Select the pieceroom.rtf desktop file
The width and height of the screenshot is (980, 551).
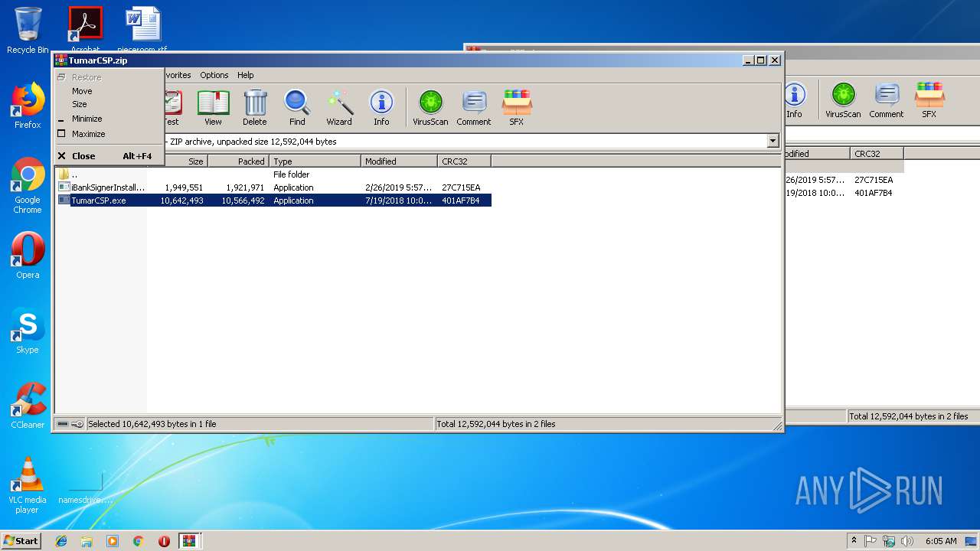point(142,31)
